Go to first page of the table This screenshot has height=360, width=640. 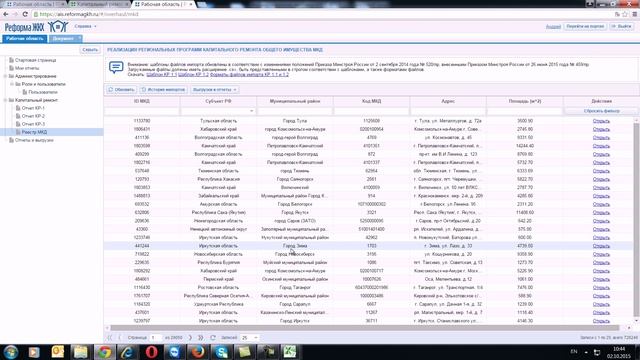pyautogui.click(x=109, y=338)
